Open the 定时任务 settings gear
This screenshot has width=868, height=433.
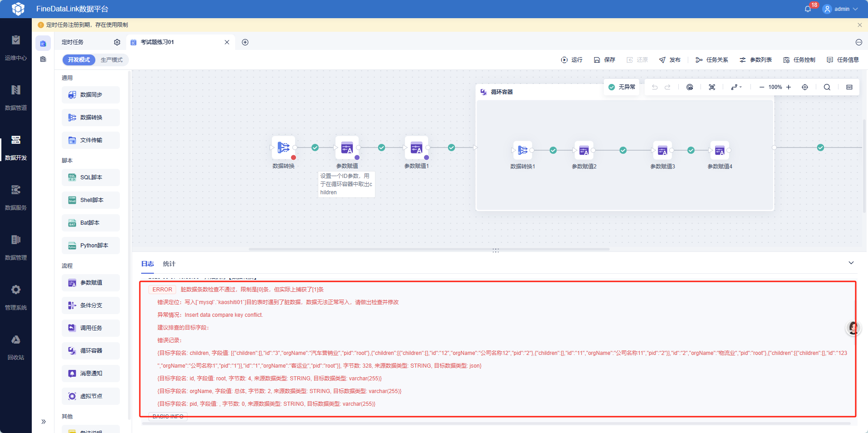pos(117,42)
